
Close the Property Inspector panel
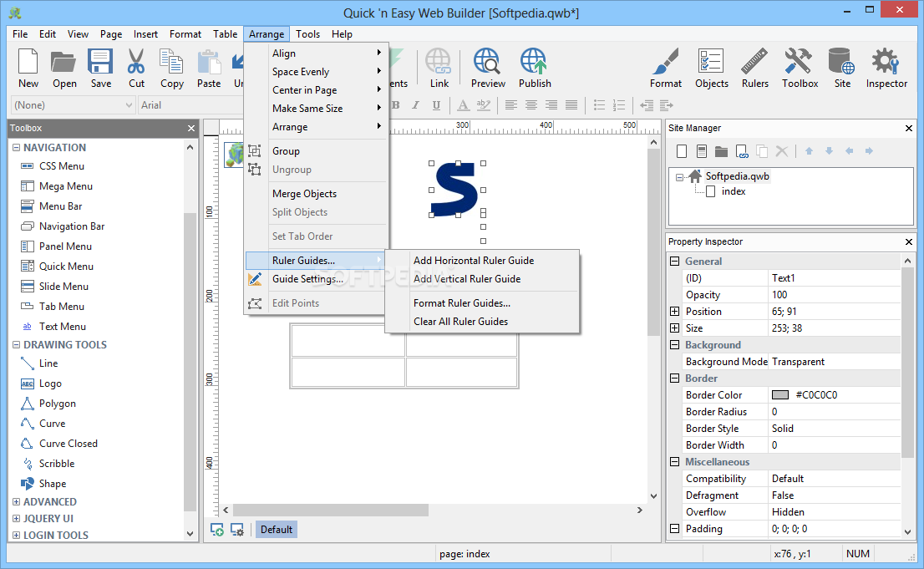(x=909, y=241)
